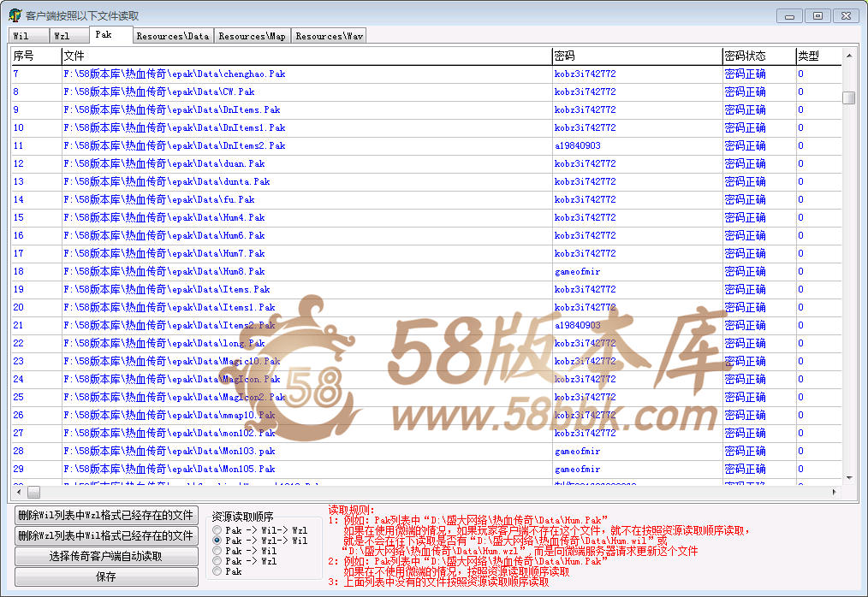Select row with Hum7.Pak file

pyautogui.click(x=426, y=253)
